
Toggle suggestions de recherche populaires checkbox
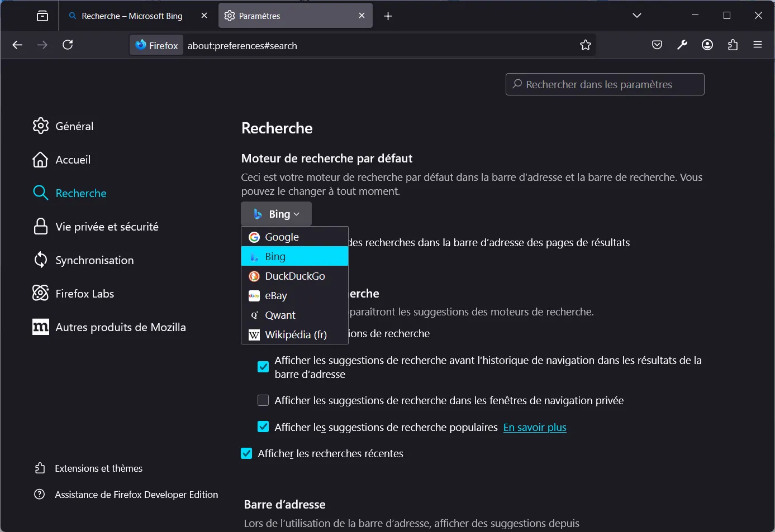tap(263, 427)
